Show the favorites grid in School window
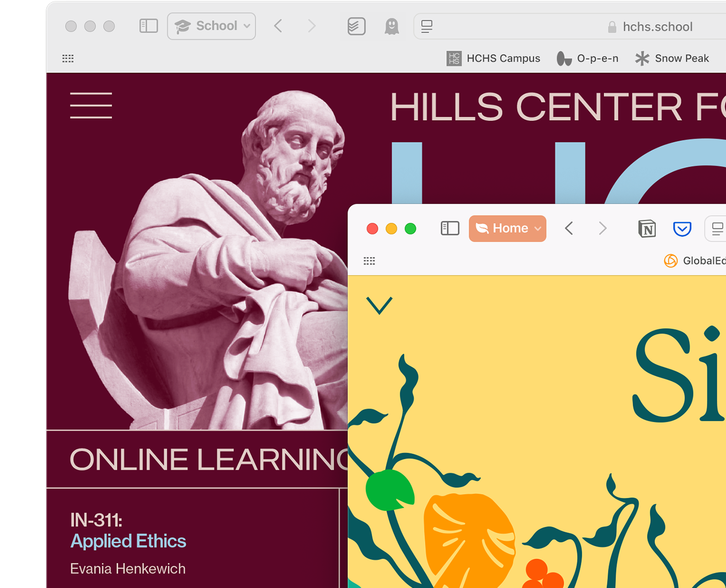 [x=68, y=58]
